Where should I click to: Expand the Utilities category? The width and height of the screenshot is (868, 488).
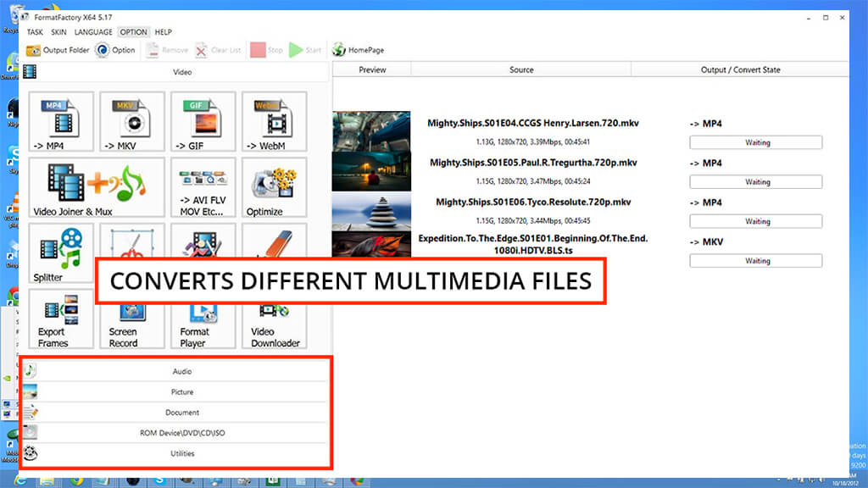[175, 453]
